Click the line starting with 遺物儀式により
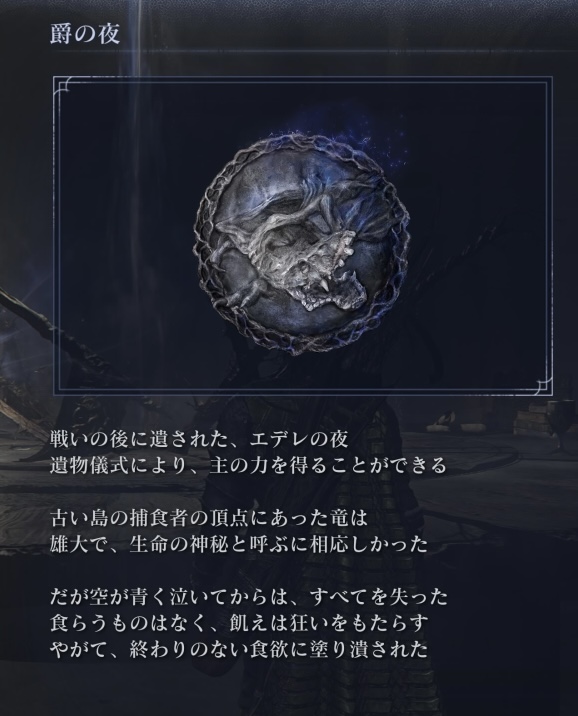The width and height of the screenshot is (578, 716). [x=248, y=466]
